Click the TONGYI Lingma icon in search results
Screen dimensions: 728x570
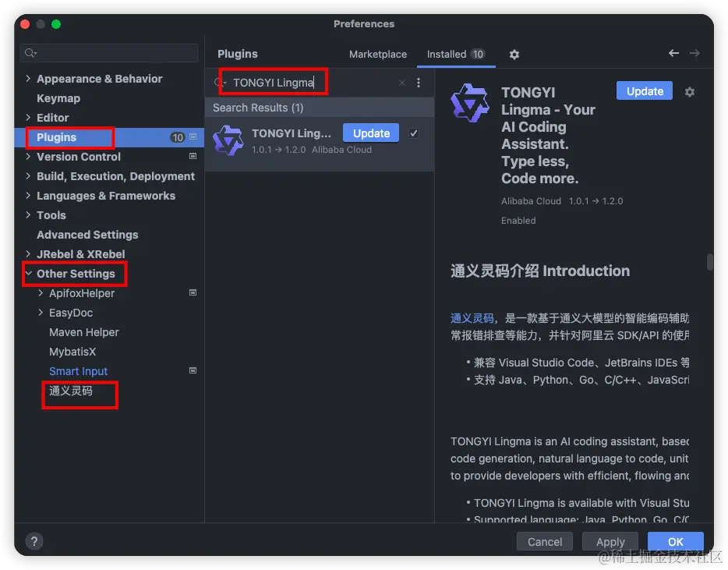click(228, 140)
